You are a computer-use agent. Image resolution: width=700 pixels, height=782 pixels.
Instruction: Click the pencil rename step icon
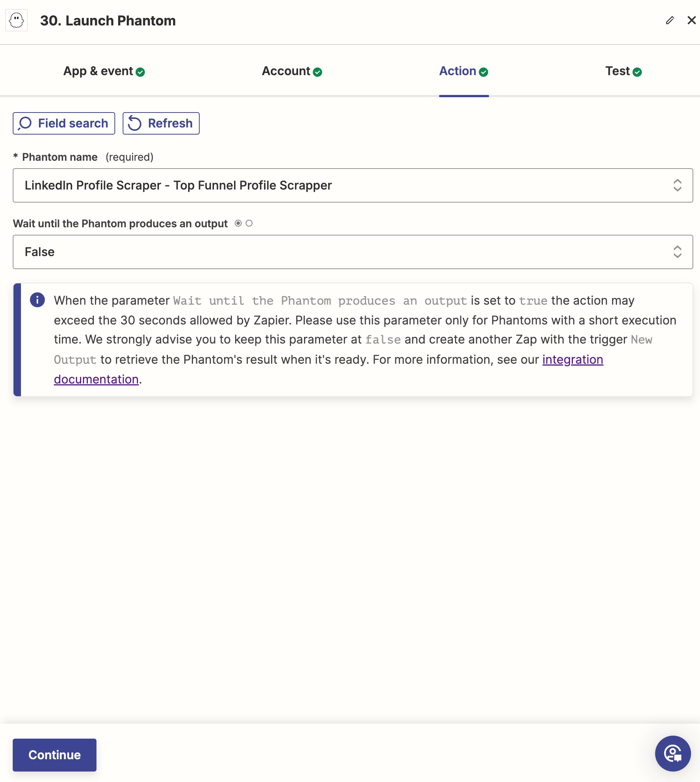click(670, 21)
